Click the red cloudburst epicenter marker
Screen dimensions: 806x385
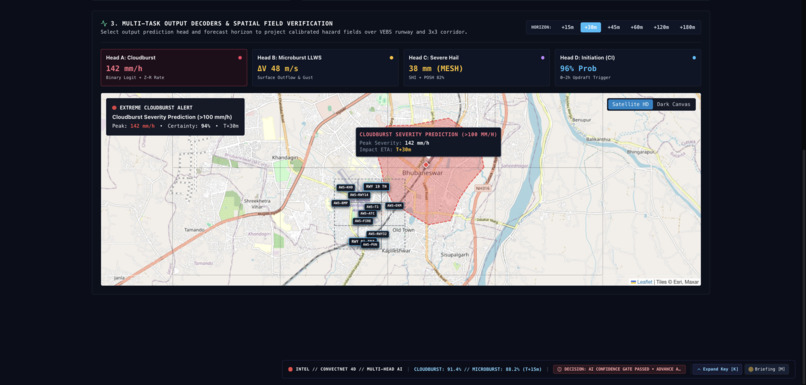[x=426, y=164]
